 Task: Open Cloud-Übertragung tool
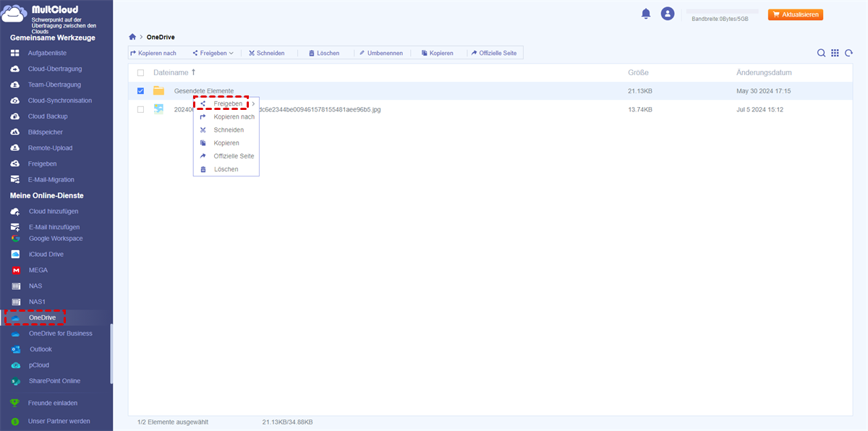click(x=56, y=69)
